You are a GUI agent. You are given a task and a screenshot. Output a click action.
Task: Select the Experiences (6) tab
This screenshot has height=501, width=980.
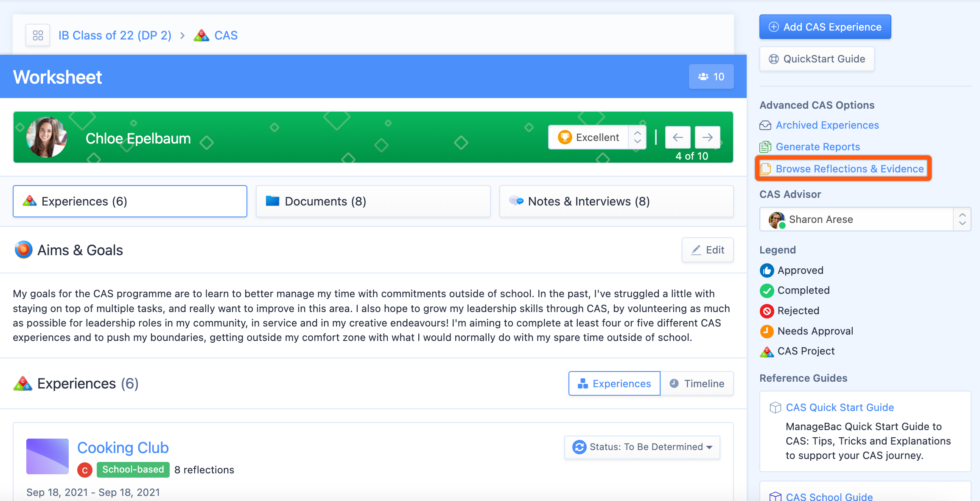(x=130, y=201)
